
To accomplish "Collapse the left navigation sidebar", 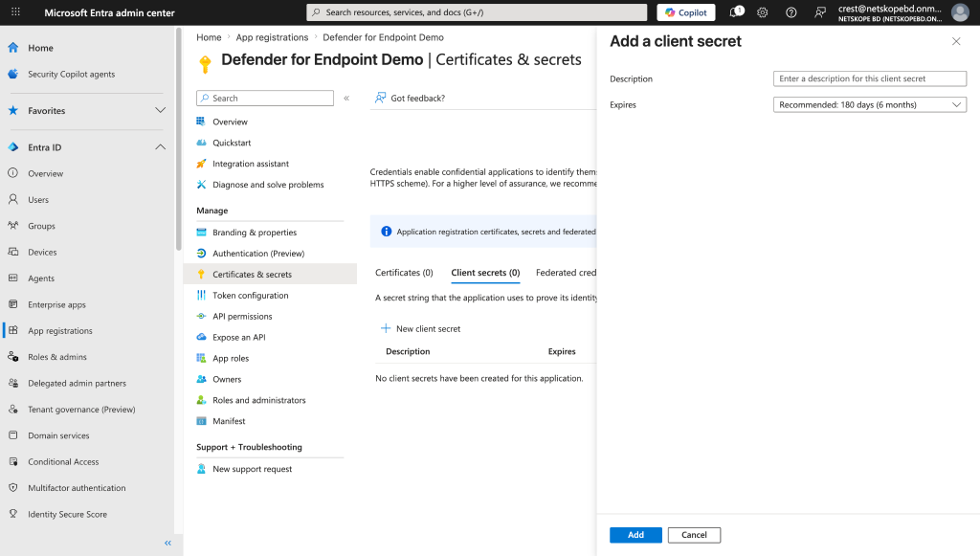I will point(167,543).
